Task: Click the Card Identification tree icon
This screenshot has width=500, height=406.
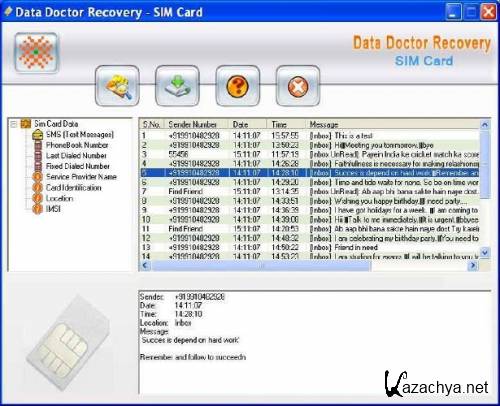Action: (38, 187)
